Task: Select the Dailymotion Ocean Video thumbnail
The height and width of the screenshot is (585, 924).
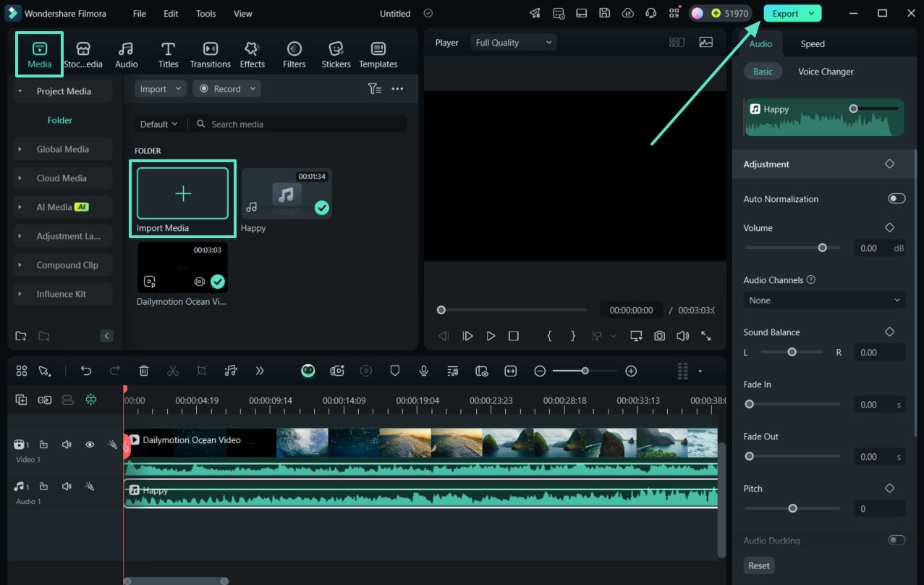Action: 182,267
